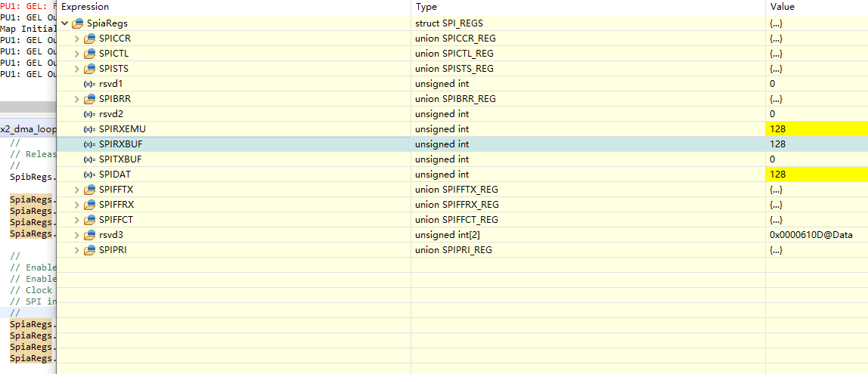Click the SPICCR union icon
Viewport: 868px width, 374px height.
(90, 39)
